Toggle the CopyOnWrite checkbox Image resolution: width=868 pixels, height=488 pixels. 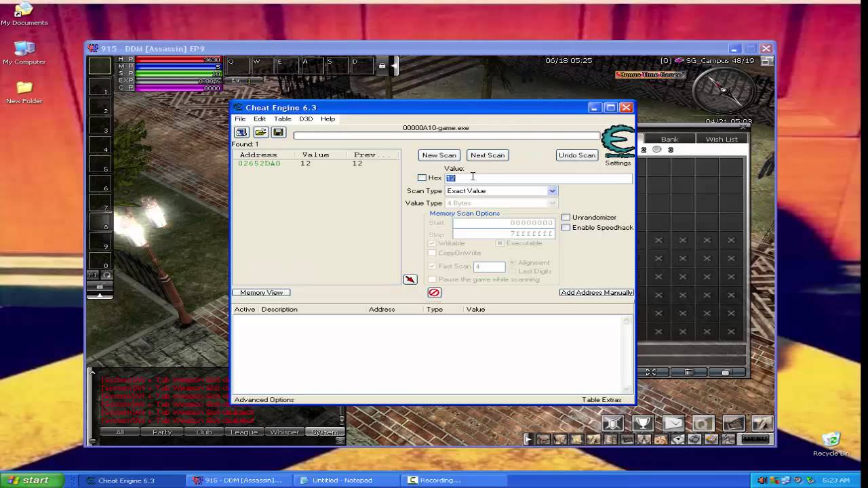point(432,253)
